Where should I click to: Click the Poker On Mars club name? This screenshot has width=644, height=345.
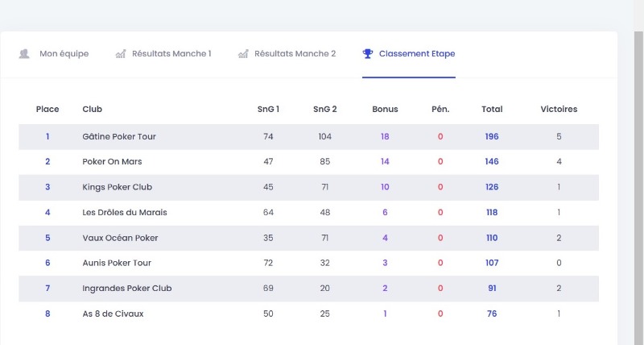coord(112,162)
